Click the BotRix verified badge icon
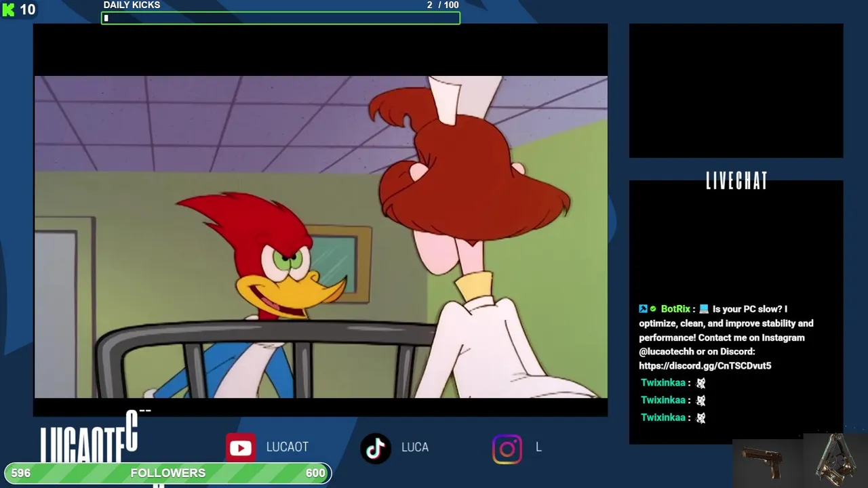Screen dimensions: 868x488 653,309
